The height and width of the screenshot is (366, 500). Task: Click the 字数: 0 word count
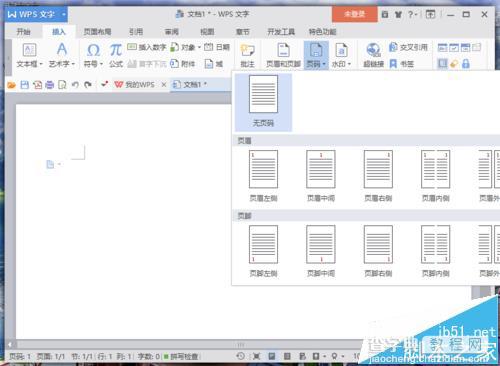pos(149,357)
